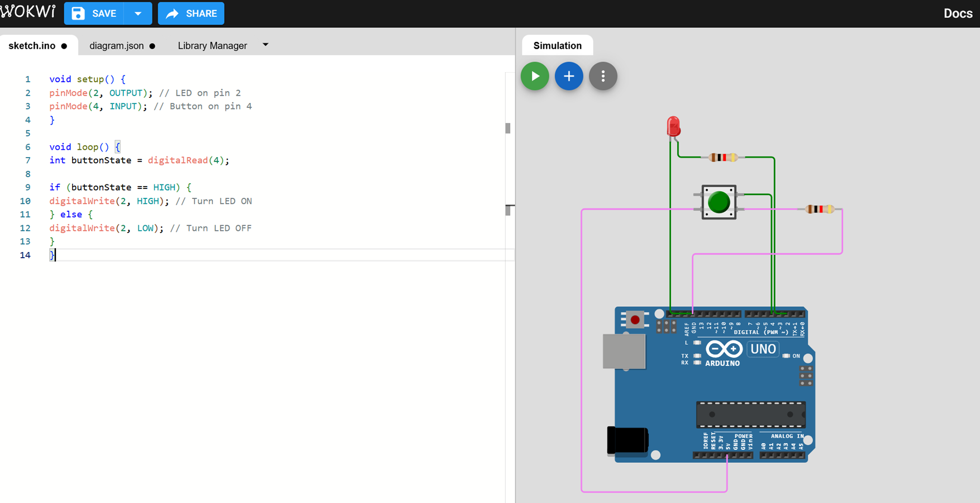Click on 'void loop() {' line
The height and width of the screenshot is (503, 980).
84,147
